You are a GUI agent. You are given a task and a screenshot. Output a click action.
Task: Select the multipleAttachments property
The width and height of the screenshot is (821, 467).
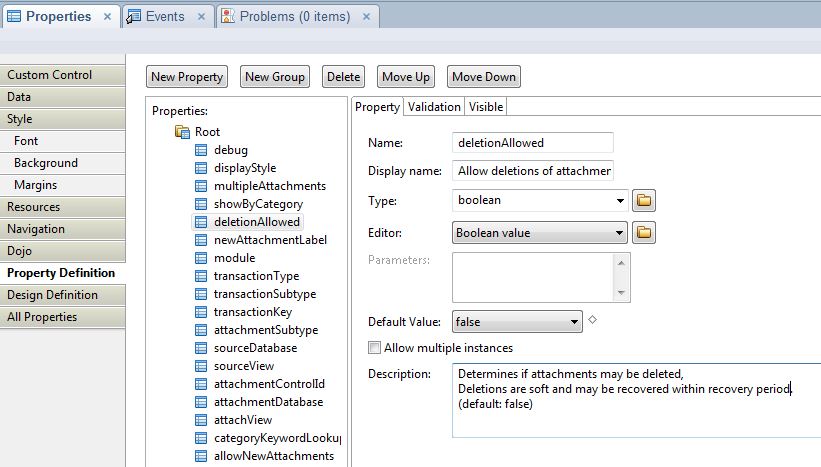click(269, 186)
